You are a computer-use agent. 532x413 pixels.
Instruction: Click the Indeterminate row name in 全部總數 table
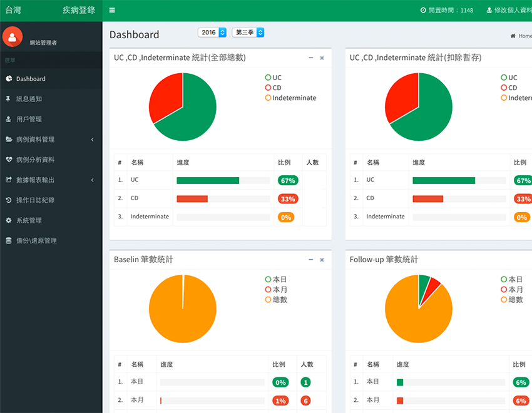[x=150, y=217]
